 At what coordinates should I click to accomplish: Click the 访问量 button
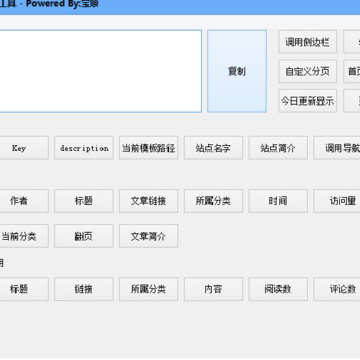click(x=337, y=201)
